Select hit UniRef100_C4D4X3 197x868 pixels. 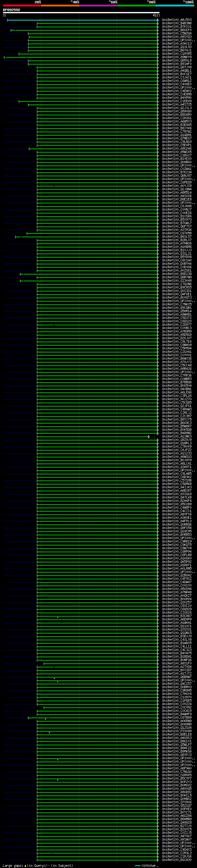tap(177, 850)
